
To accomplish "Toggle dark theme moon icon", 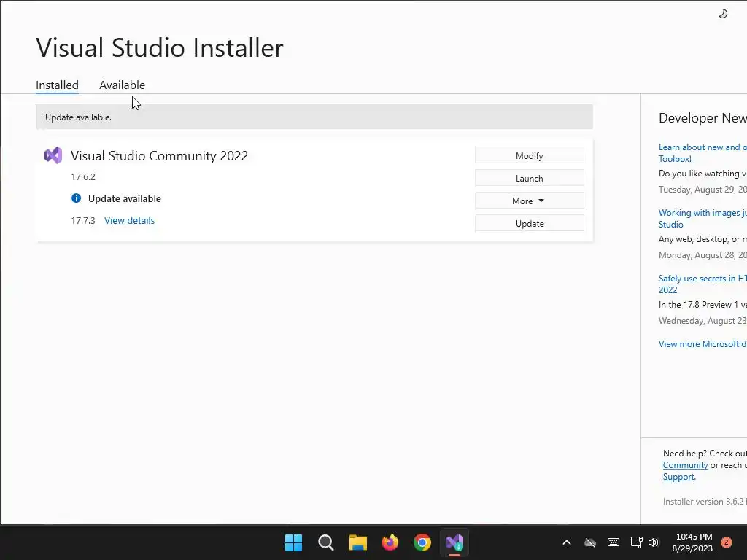I will click(723, 14).
